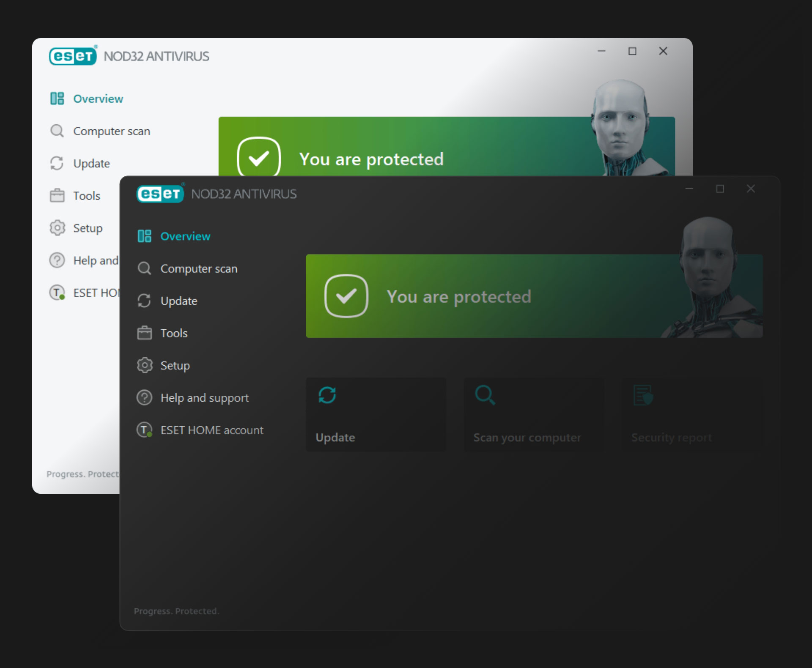
Task: Click the ESET logo in dark window
Action: [160, 194]
